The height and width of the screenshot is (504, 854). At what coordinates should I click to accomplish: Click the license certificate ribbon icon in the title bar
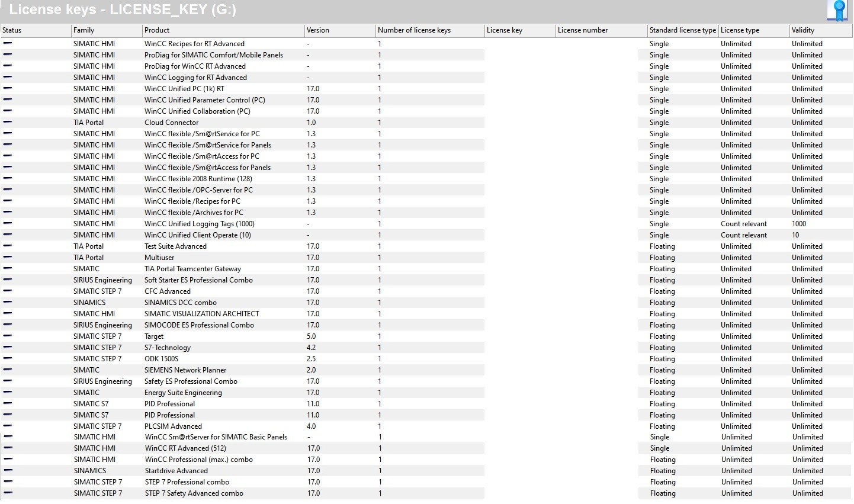pyautogui.click(x=839, y=11)
